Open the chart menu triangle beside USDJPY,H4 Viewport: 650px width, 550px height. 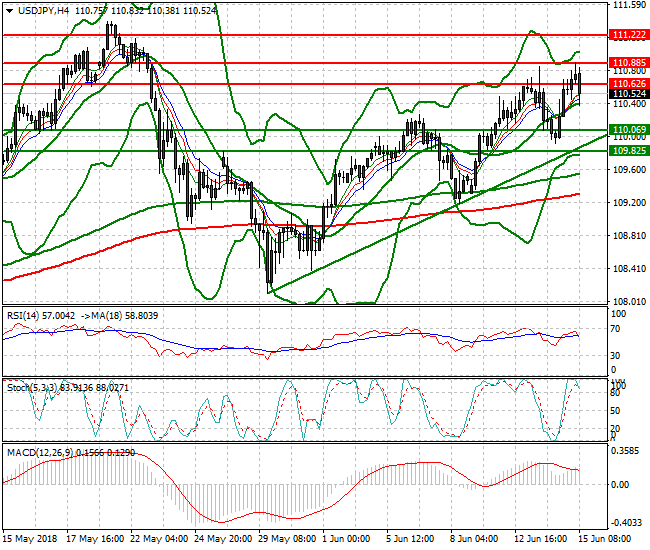[9, 11]
